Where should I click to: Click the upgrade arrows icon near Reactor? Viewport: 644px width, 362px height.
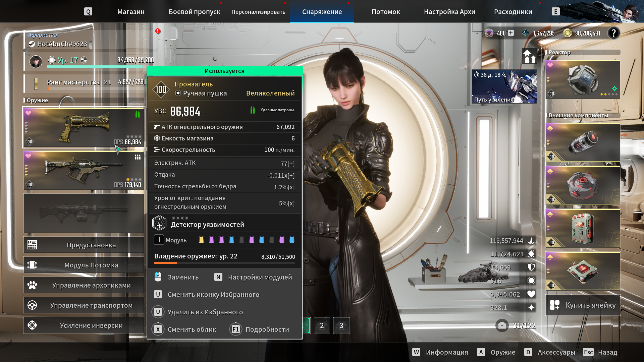(529, 56)
